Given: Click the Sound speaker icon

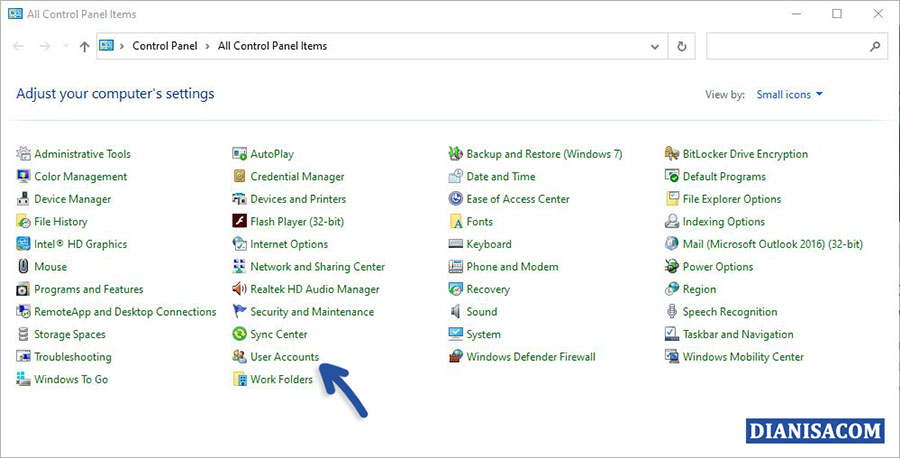Looking at the screenshot, I should 456,311.
